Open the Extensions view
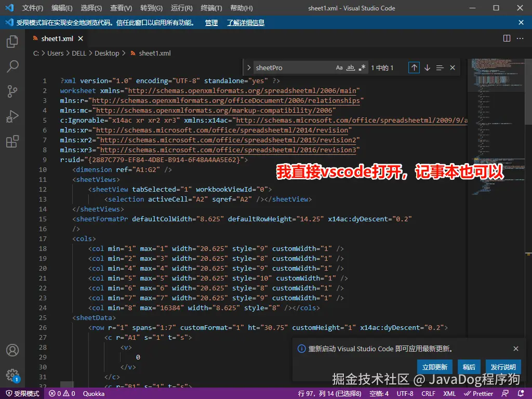 (12, 141)
